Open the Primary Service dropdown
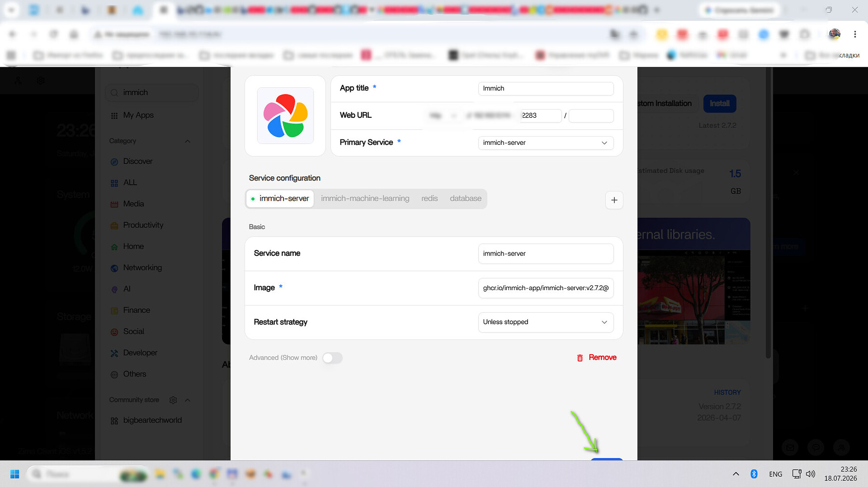 click(x=546, y=143)
